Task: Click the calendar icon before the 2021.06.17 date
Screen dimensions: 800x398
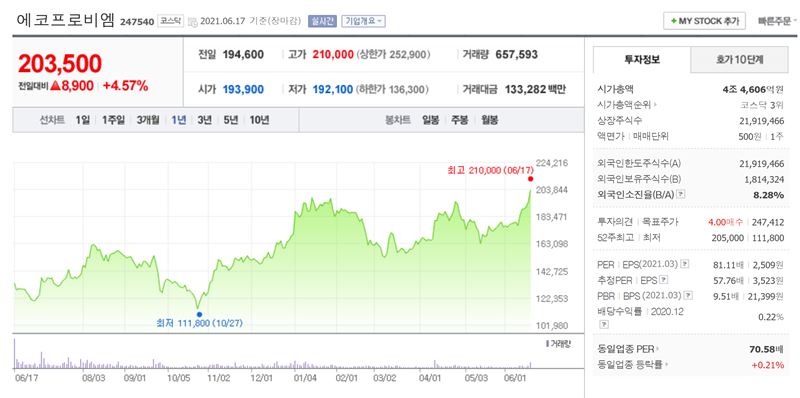Action: [192, 21]
